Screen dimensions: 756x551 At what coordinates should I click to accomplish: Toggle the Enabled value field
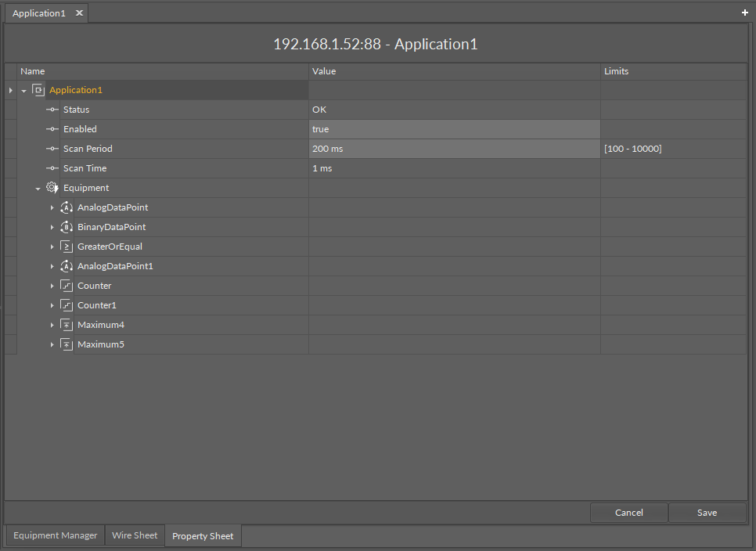coord(454,129)
